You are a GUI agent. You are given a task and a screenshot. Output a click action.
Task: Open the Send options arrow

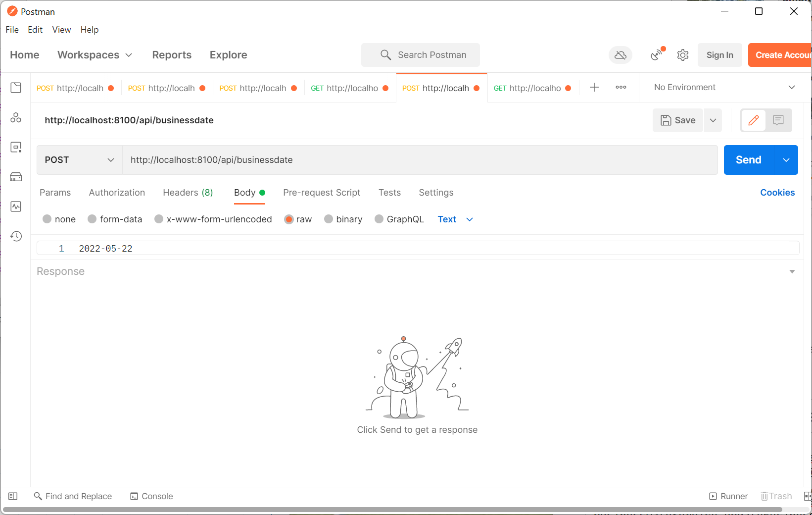click(x=786, y=160)
